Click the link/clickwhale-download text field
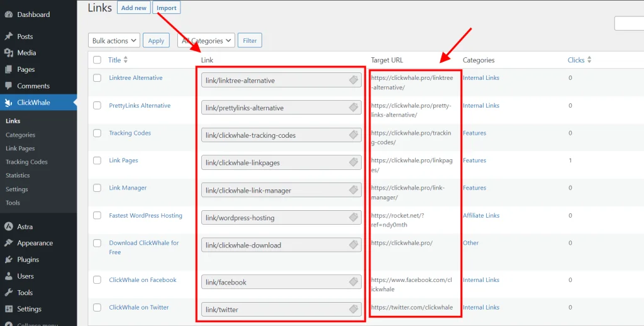The image size is (644, 326). tap(274, 245)
